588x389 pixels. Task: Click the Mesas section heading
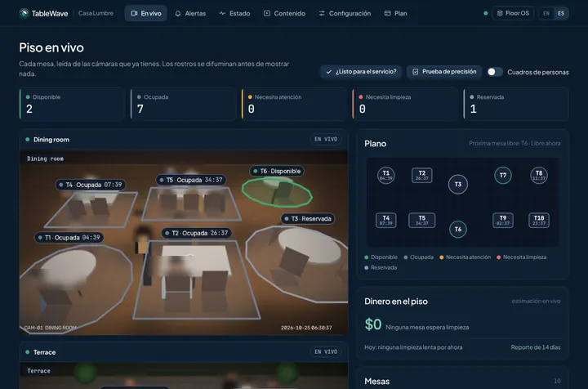[x=376, y=381]
